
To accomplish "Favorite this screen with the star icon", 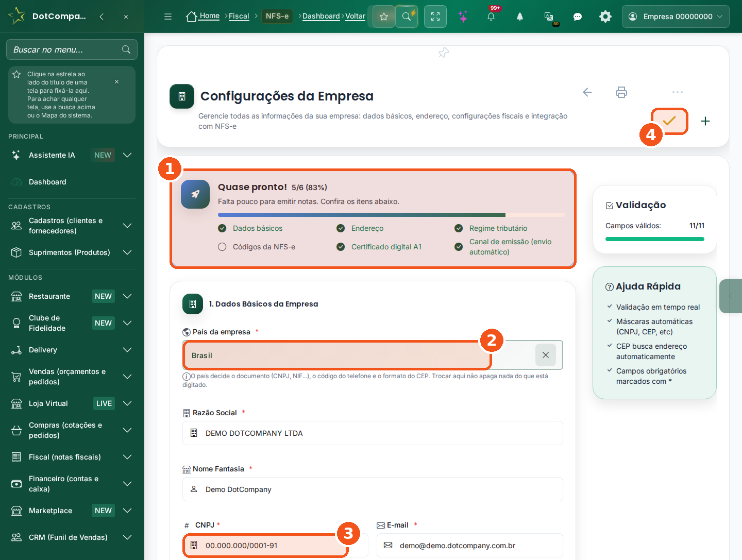I will click(x=384, y=16).
